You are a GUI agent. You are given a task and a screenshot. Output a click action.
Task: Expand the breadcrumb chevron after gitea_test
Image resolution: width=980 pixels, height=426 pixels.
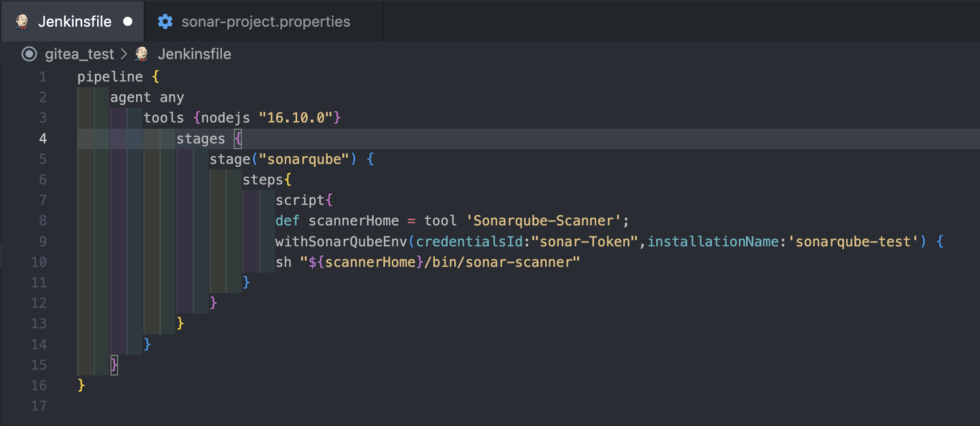click(x=124, y=54)
